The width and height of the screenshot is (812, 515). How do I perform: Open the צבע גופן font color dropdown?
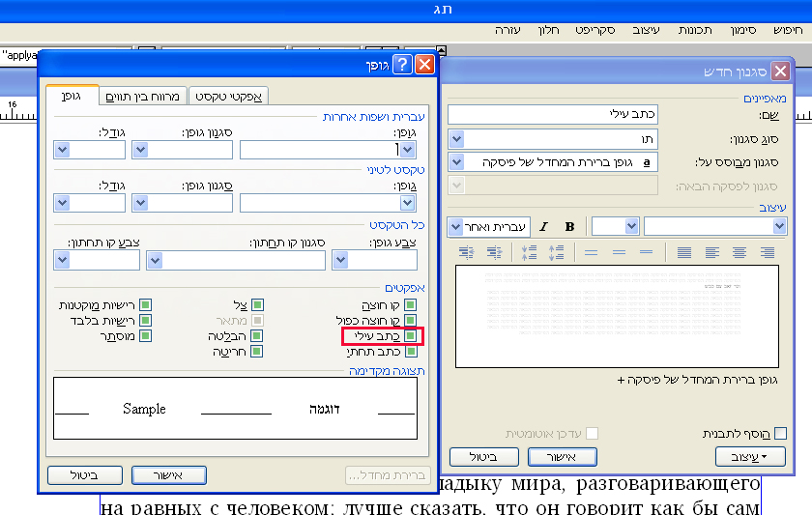pos(340,260)
